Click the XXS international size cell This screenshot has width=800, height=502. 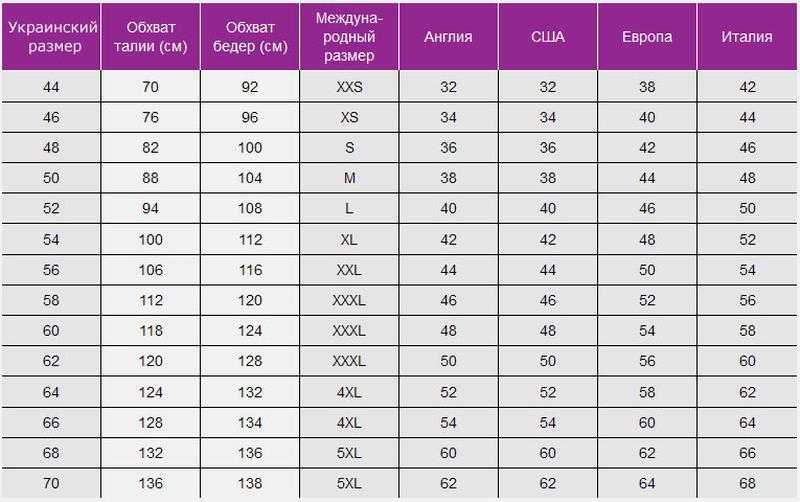click(x=349, y=87)
